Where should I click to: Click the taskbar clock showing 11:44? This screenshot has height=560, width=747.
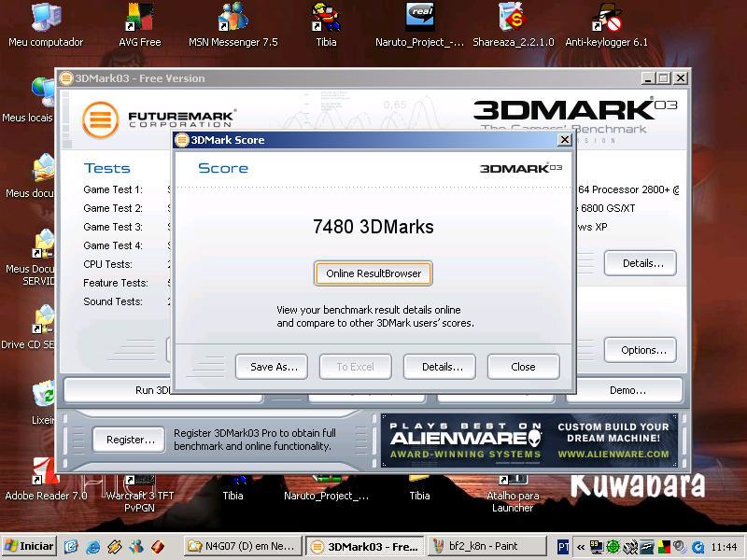pyautogui.click(x=723, y=547)
